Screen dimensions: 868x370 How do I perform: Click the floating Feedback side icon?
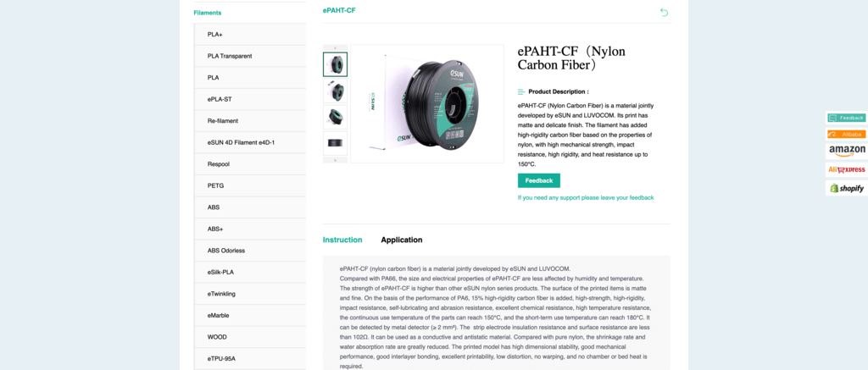(846, 117)
